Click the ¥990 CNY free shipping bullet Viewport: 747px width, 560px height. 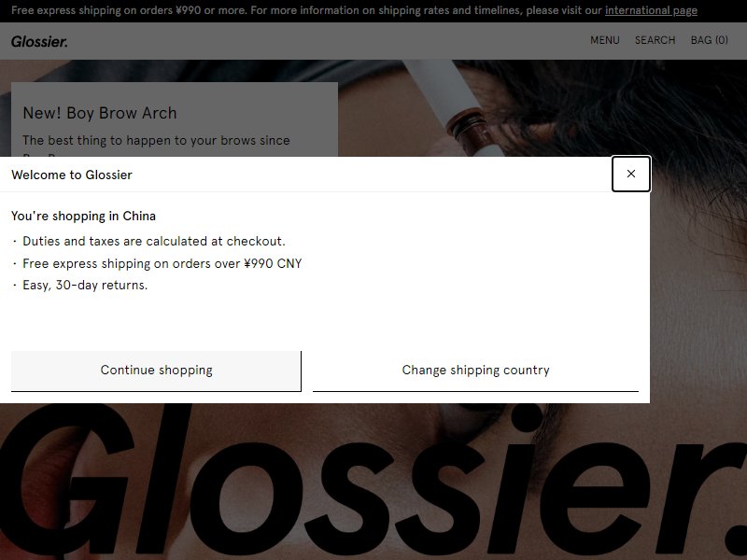pos(162,264)
